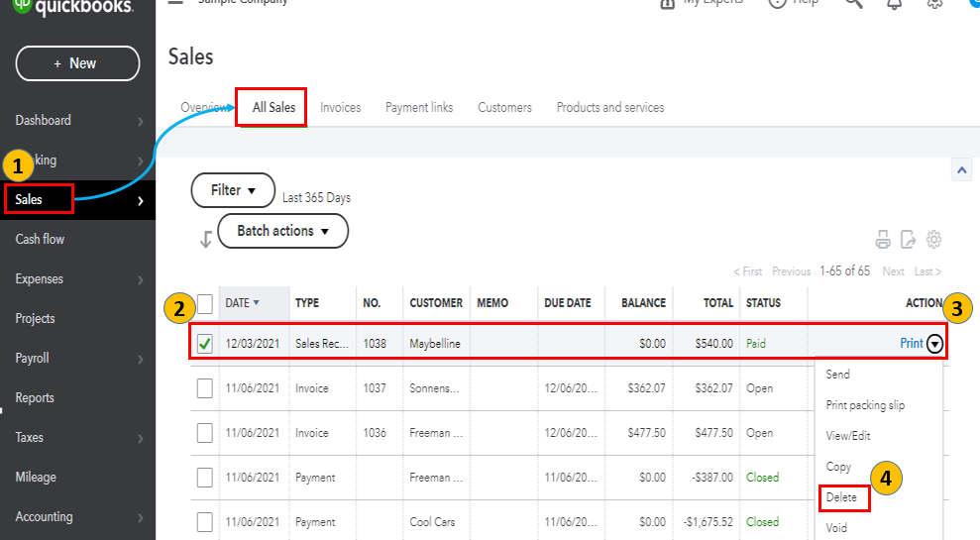Expand the Taxes sidebar chevron
Image resolution: width=980 pixels, height=540 pixels.
coord(141,439)
